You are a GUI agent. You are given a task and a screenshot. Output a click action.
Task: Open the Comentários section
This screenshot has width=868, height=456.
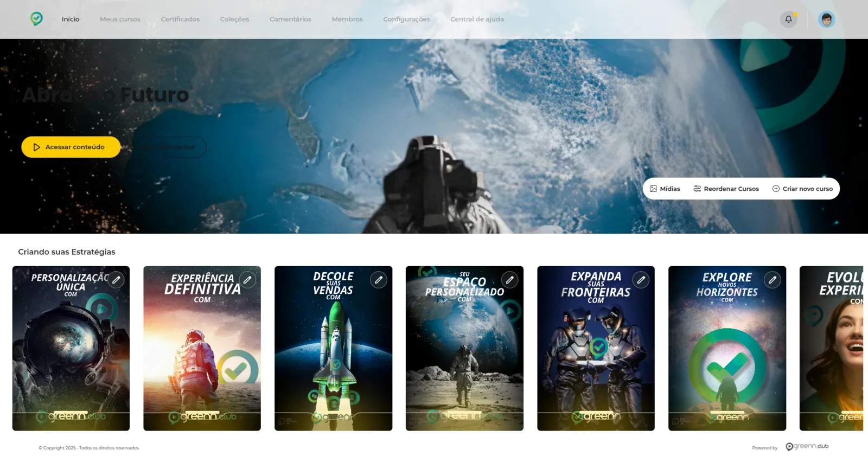pos(290,19)
